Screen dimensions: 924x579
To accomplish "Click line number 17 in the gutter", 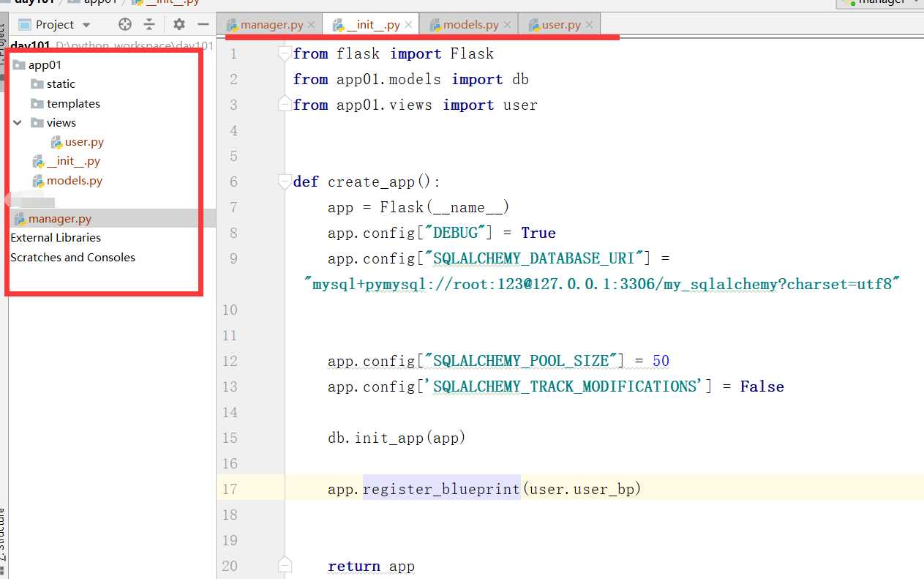I will (230, 489).
